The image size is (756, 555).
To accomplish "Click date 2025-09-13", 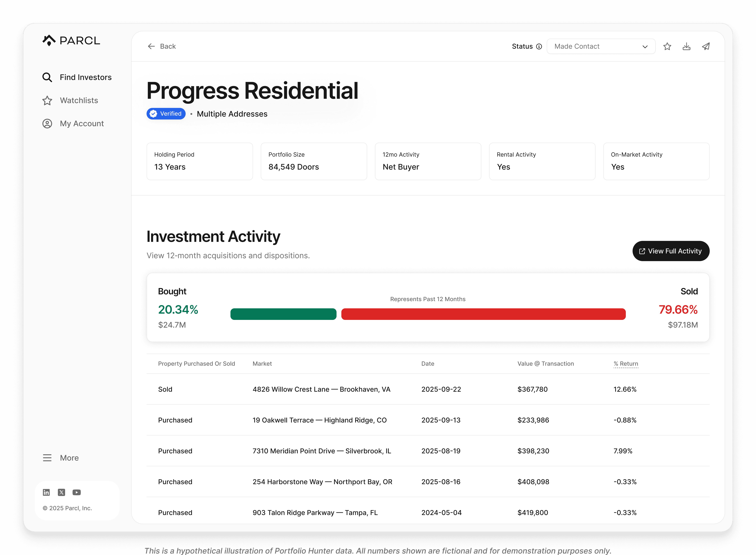I will tap(441, 420).
